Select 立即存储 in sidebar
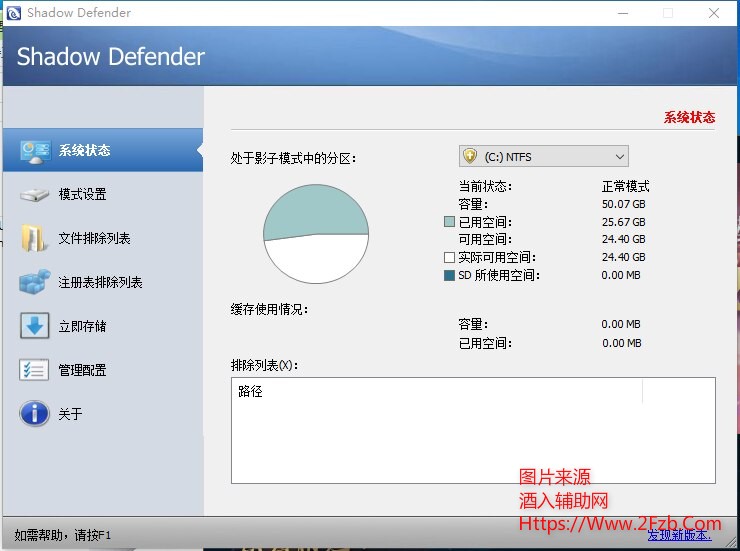The height and width of the screenshot is (551, 740). point(103,326)
